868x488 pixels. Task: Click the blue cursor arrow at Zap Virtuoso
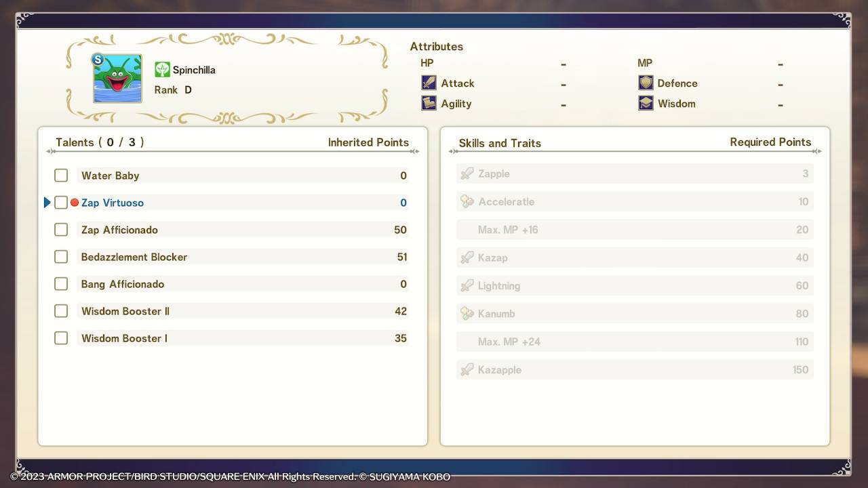pyautogui.click(x=47, y=203)
